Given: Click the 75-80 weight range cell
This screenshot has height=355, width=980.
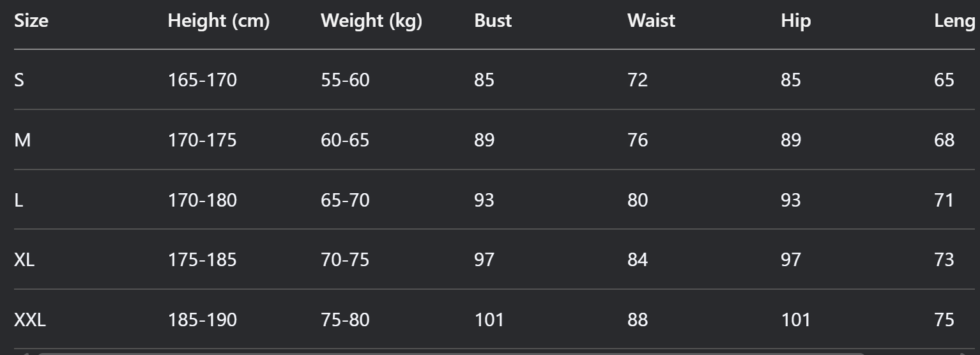Looking at the screenshot, I should (344, 320).
